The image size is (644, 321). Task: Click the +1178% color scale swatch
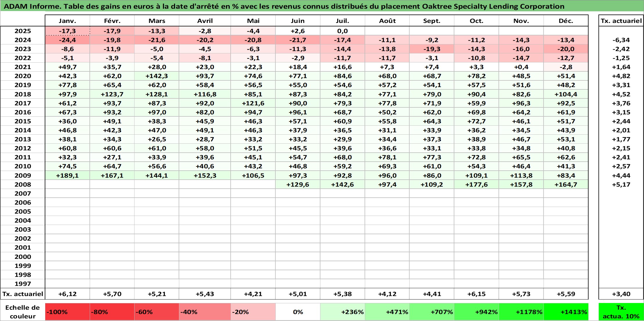pyautogui.click(x=521, y=312)
